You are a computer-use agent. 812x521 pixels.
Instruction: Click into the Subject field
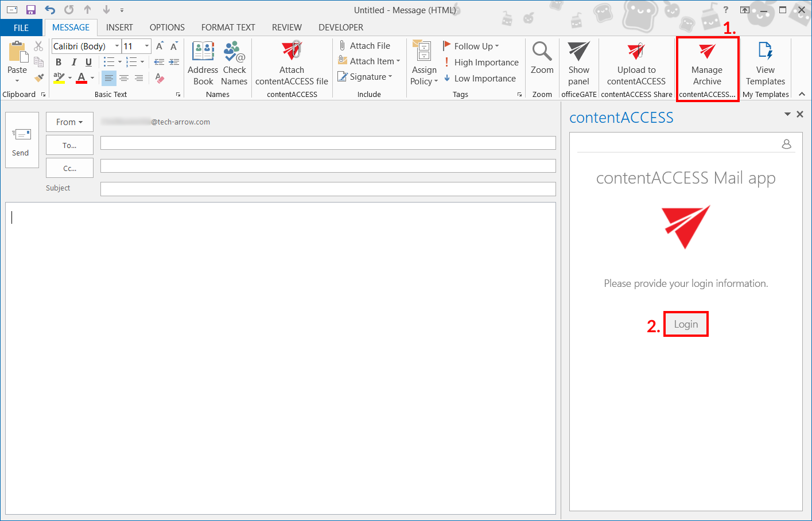point(328,189)
